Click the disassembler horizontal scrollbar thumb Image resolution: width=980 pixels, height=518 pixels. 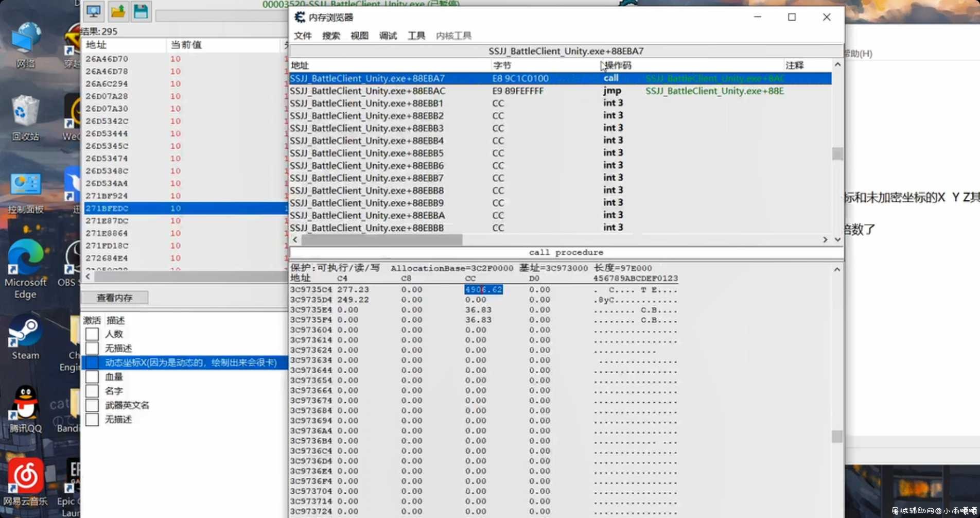pos(381,240)
